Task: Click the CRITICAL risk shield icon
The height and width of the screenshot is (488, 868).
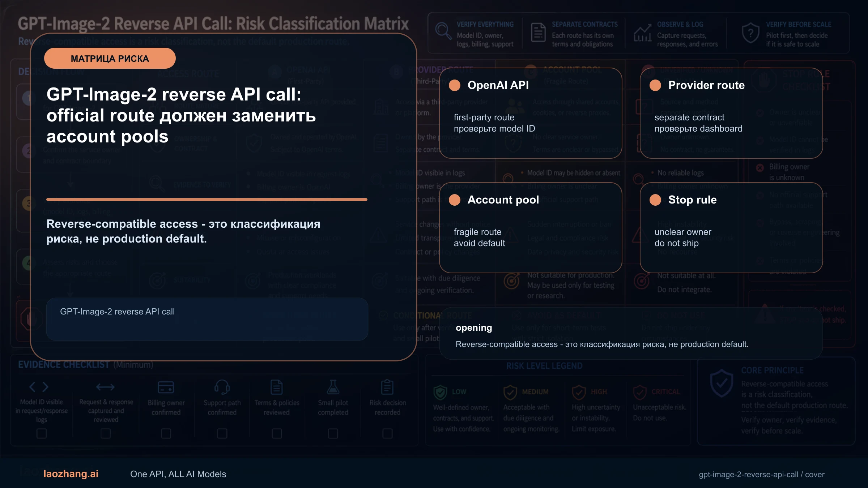Action: point(640,392)
